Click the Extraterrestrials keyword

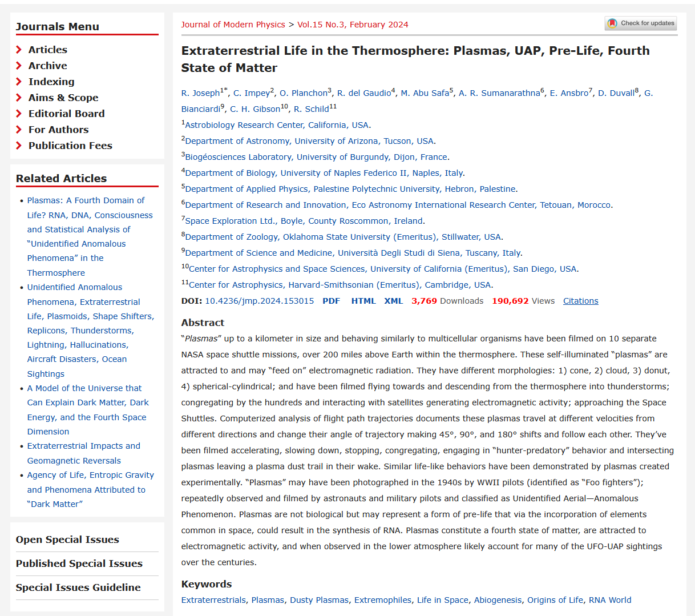point(213,600)
